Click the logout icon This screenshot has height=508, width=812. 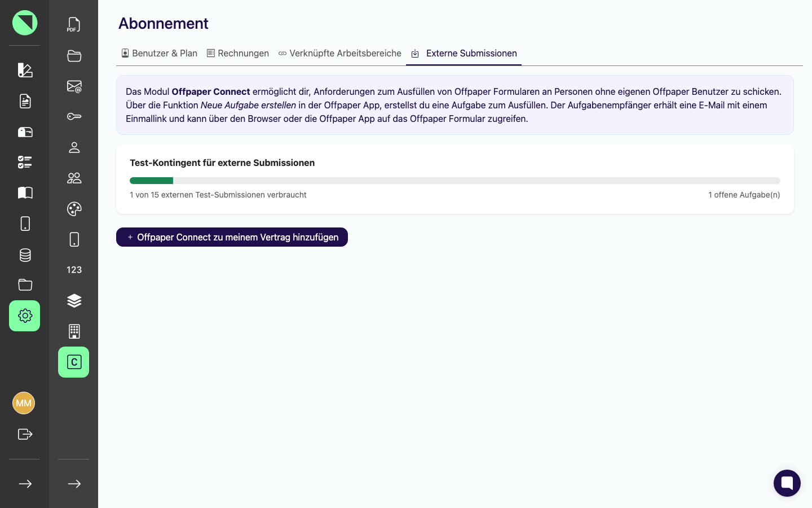click(x=25, y=434)
